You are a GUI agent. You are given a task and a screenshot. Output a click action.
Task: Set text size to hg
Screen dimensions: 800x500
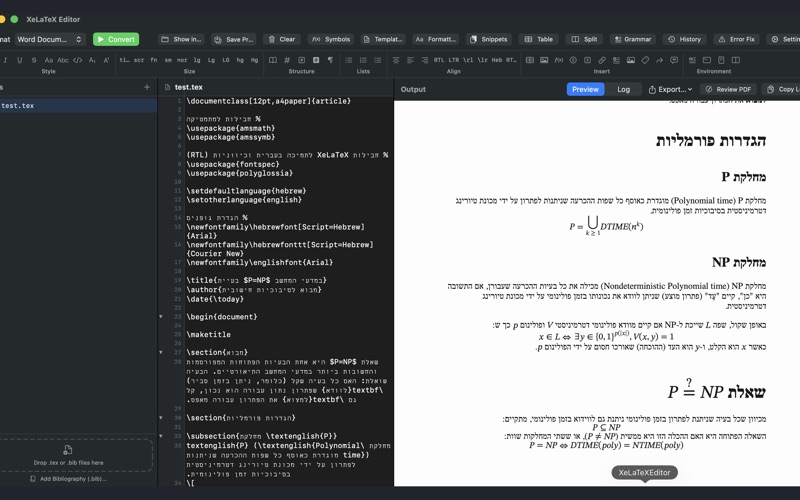[240, 60]
